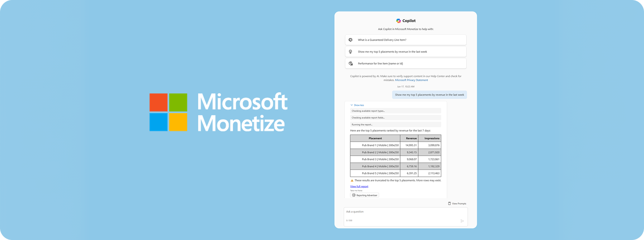Click revenue value 6,759.16

(x=412, y=166)
